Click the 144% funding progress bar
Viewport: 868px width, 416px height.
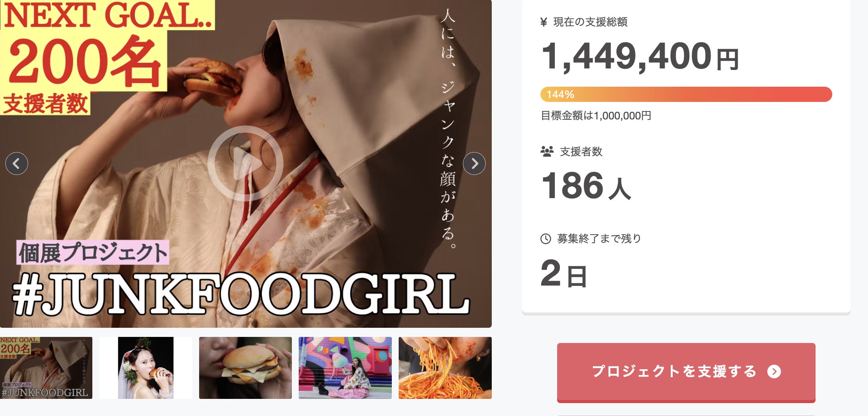[x=686, y=94]
